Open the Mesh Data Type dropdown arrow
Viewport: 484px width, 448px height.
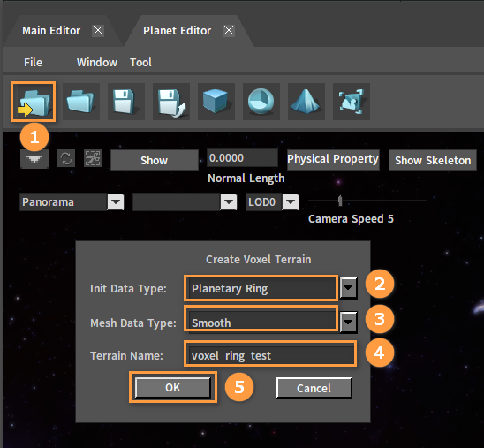348,322
